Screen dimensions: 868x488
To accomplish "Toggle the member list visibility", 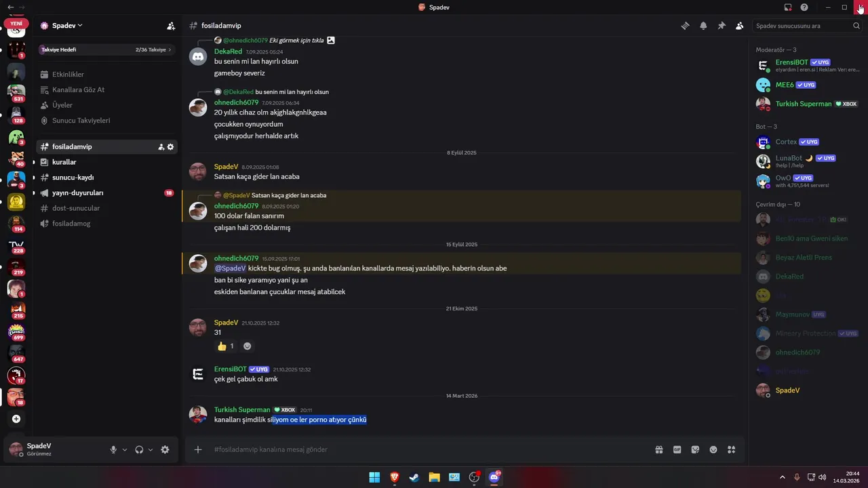I will coord(740,26).
